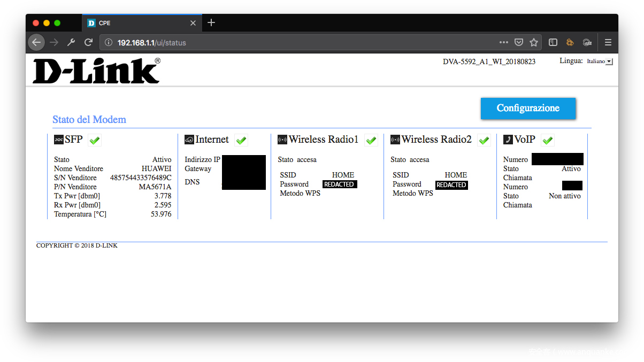Image resolution: width=644 pixels, height=362 pixels.
Task: Click the green checkmark beside Wireless Radio1
Action: coord(371,140)
